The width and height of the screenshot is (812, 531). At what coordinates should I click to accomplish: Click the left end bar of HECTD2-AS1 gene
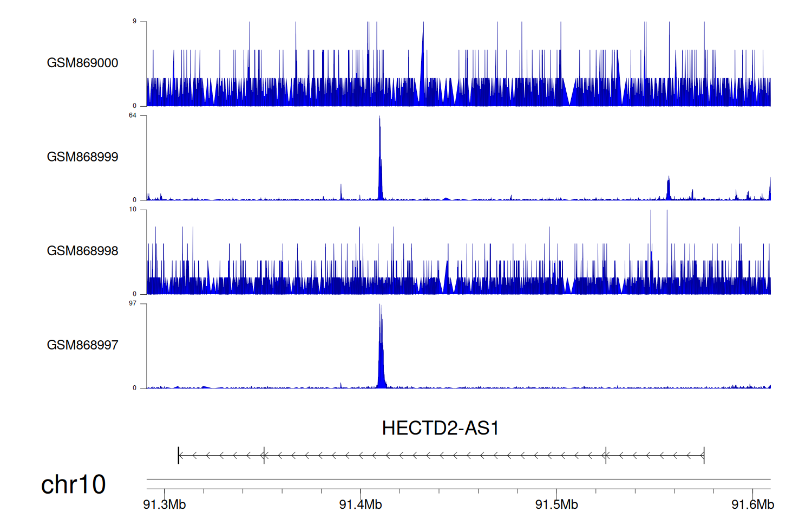(x=179, y=456)
